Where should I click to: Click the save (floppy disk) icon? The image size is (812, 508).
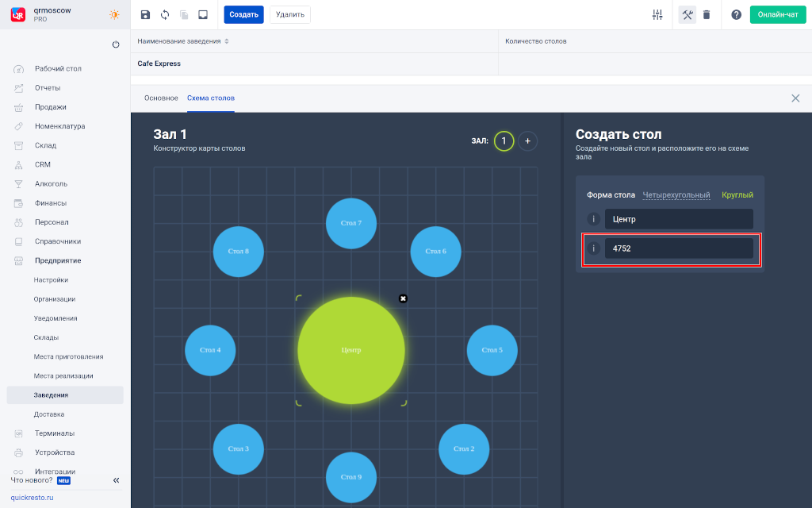coord(145,14)
